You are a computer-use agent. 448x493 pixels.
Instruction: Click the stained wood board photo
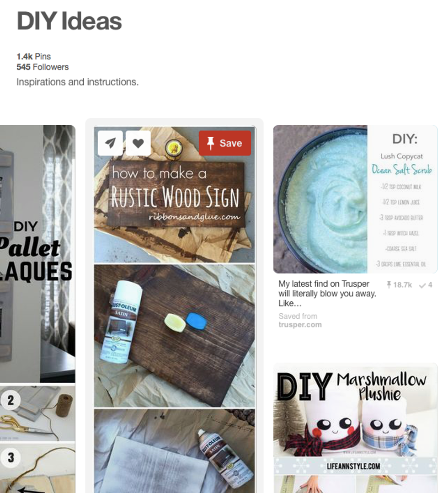[x=175, y=336]
